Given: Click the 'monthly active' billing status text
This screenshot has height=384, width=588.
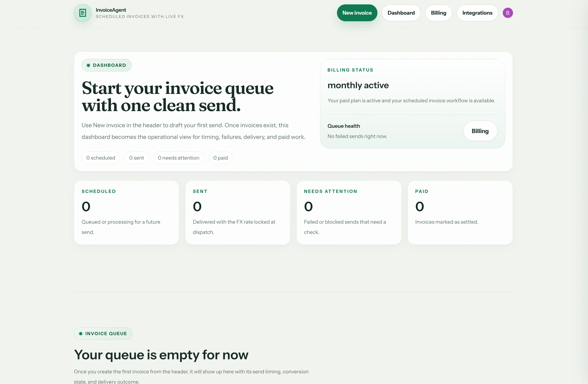Looking at the screenshot, I should (x=358, y=85).
